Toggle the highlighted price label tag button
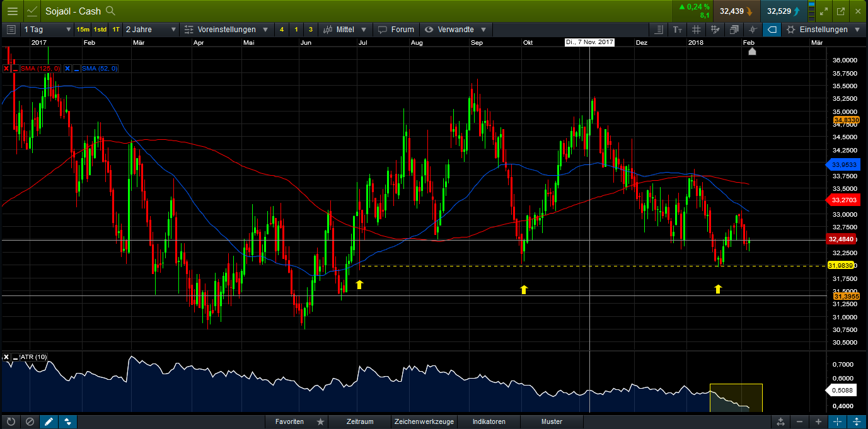Viewport: 868px width, 429px height. click(772, 30)
